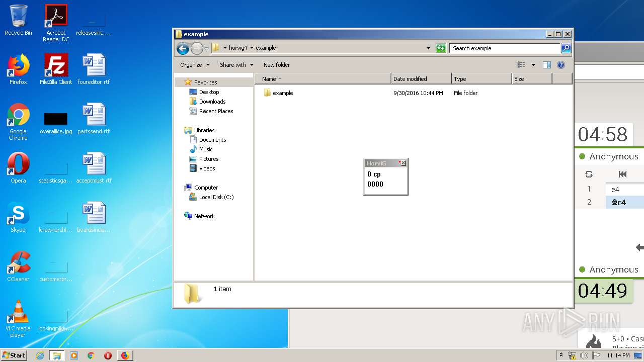
Task: Open Organize menu
Action: click(194, 65)
